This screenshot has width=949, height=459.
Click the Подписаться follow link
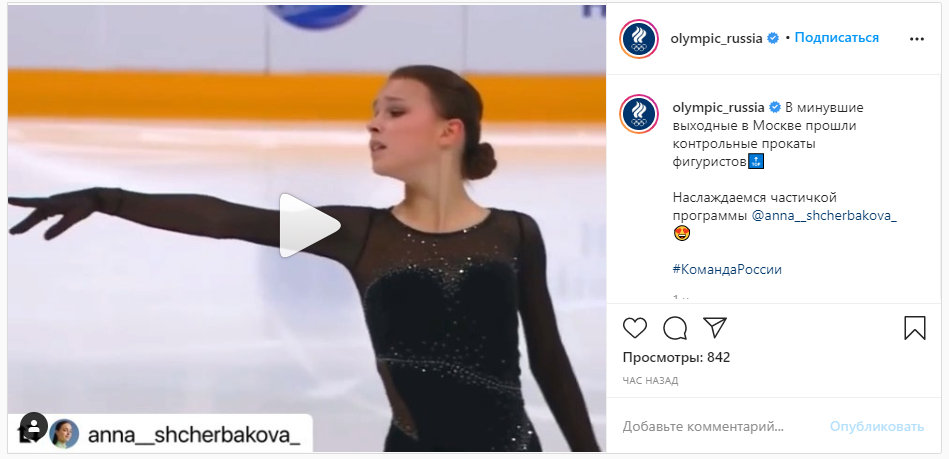click(836, 38)
